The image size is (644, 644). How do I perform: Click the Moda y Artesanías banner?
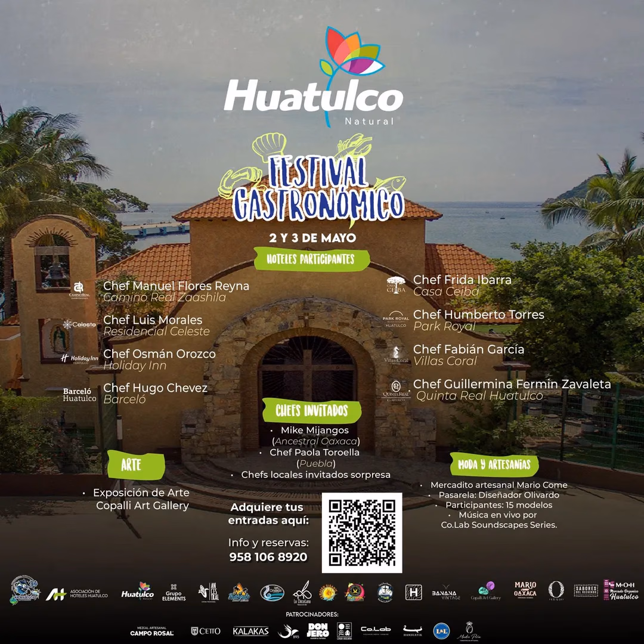tap(494, 465)
